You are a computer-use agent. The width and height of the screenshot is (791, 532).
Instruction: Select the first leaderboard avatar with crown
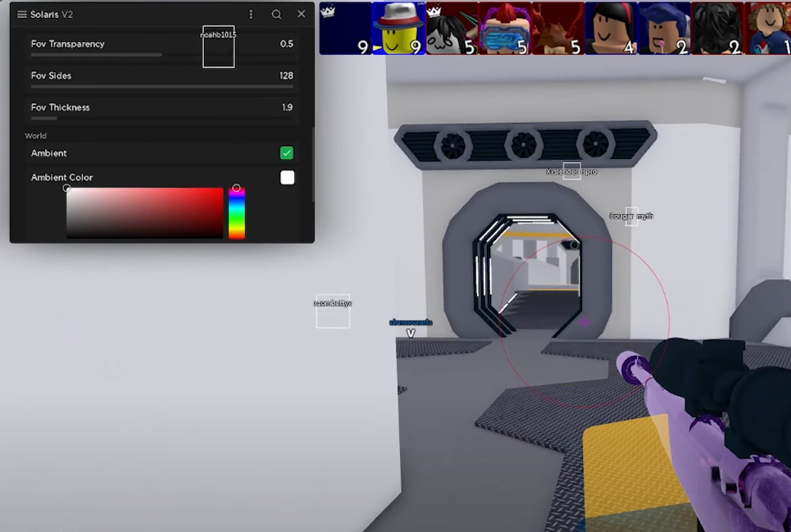point(346,28)
